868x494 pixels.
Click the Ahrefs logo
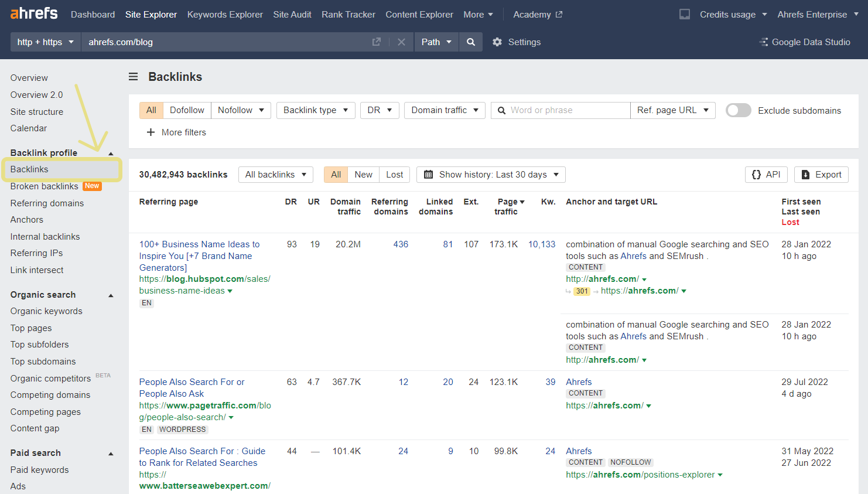(34, 13)
